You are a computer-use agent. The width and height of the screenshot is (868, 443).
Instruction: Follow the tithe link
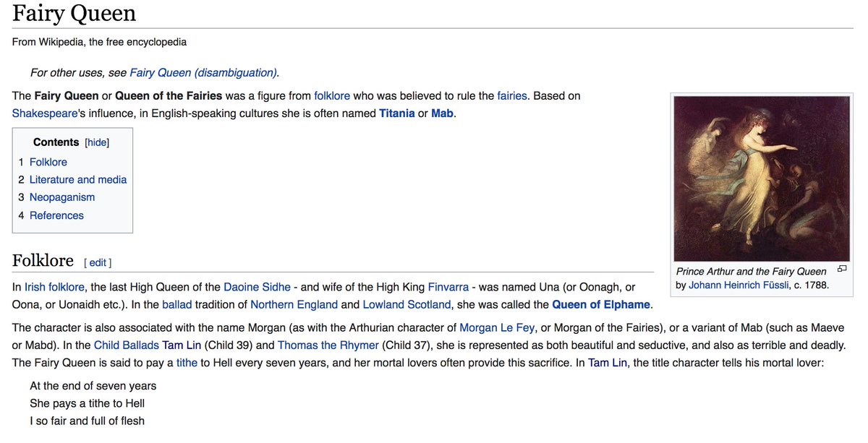coord(187,363)
